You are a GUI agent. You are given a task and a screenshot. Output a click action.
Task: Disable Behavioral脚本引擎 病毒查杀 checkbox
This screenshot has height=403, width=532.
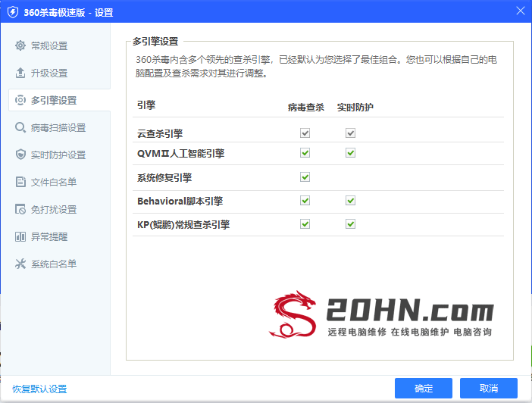pos(305,201)
